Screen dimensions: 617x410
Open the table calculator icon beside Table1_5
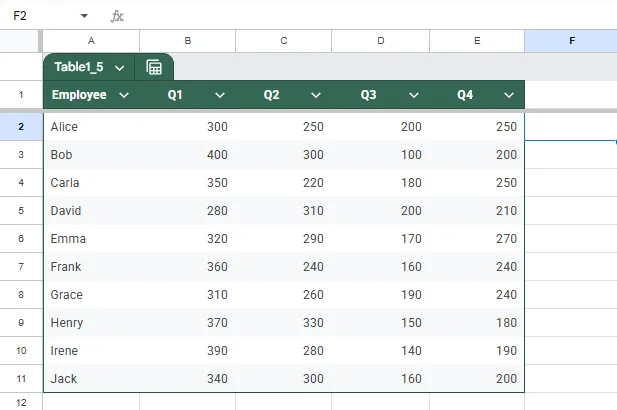(154, 67)
